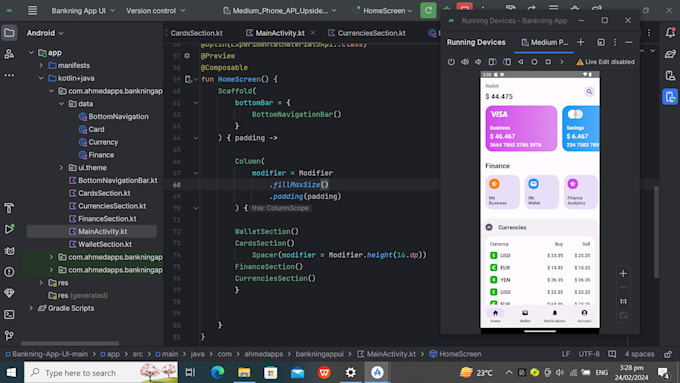Open the Git version control branch icon
Image resolution: width=680 pixels, height=383 pixels.
[x=9, y=335]
